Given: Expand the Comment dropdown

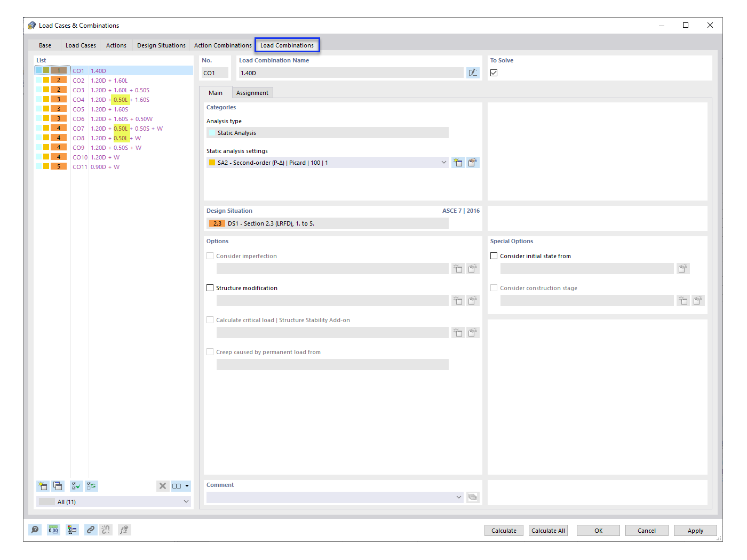Looking at the screenshot, I should (x=458, y=497).
